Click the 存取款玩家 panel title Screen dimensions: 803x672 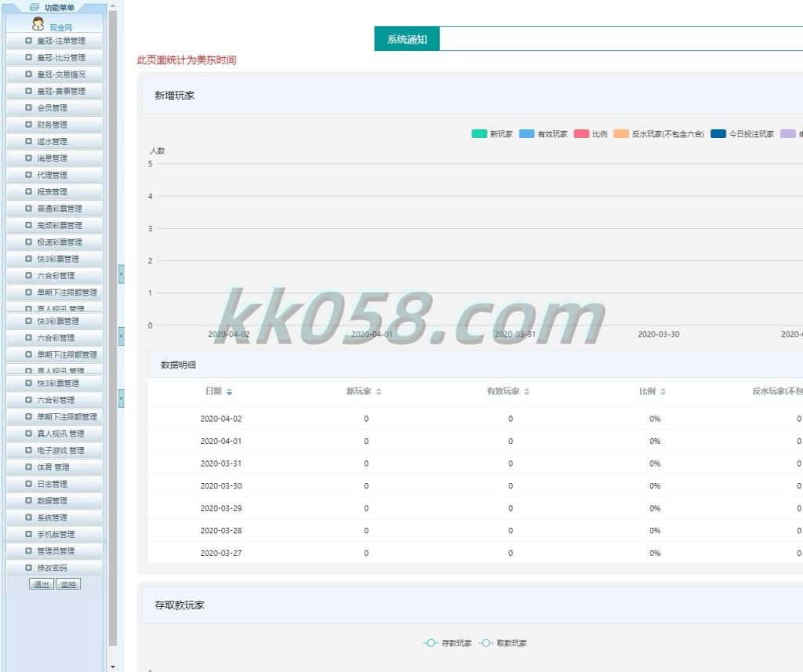[x=180, y=605]
